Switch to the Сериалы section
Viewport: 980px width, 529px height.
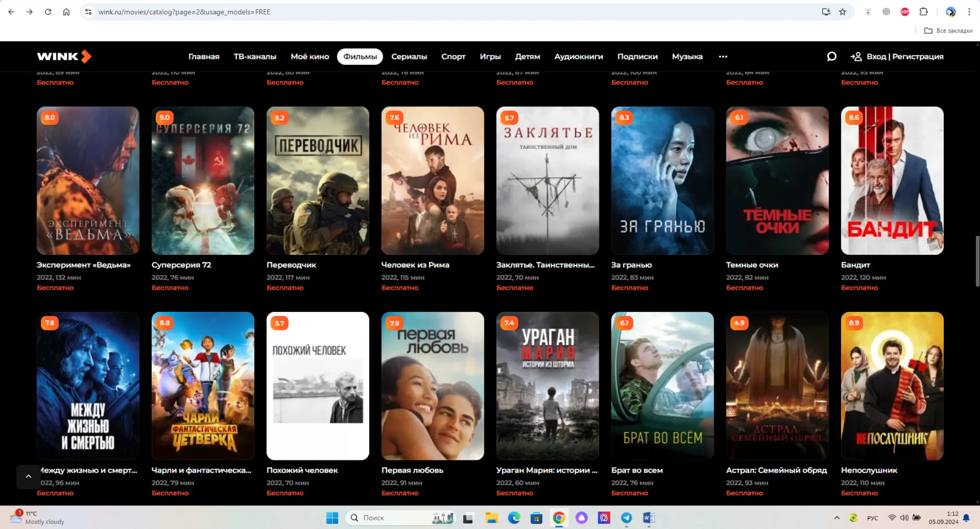(409, 57)
